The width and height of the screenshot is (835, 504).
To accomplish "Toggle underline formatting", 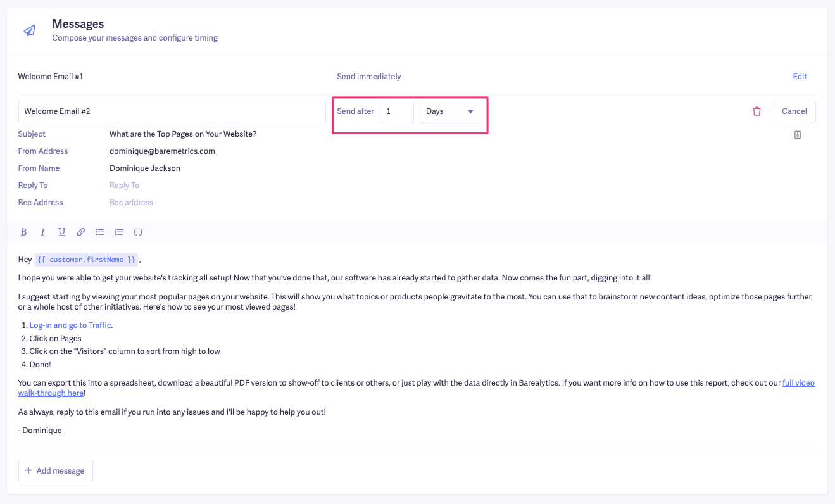I will pos(62,232).
